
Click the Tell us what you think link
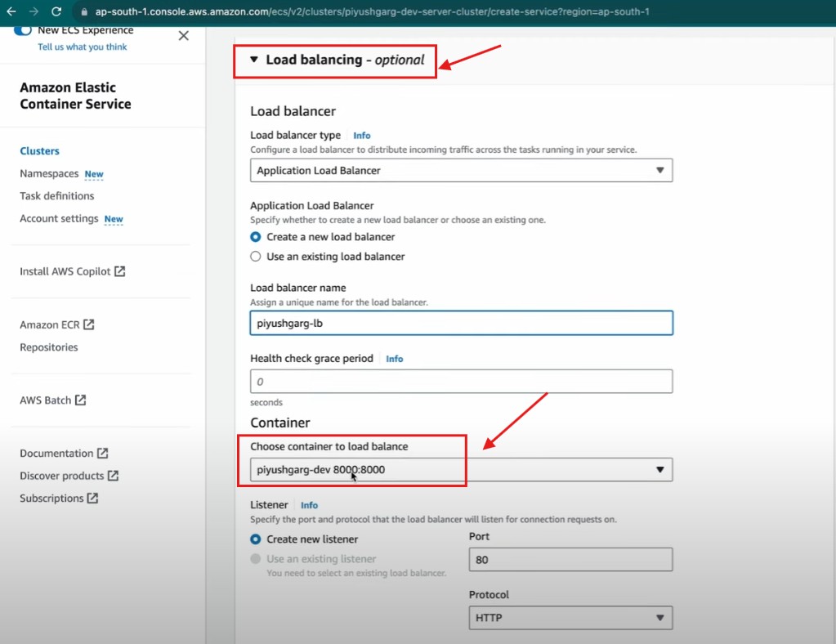pyautogui.click(x=83, y=47)
